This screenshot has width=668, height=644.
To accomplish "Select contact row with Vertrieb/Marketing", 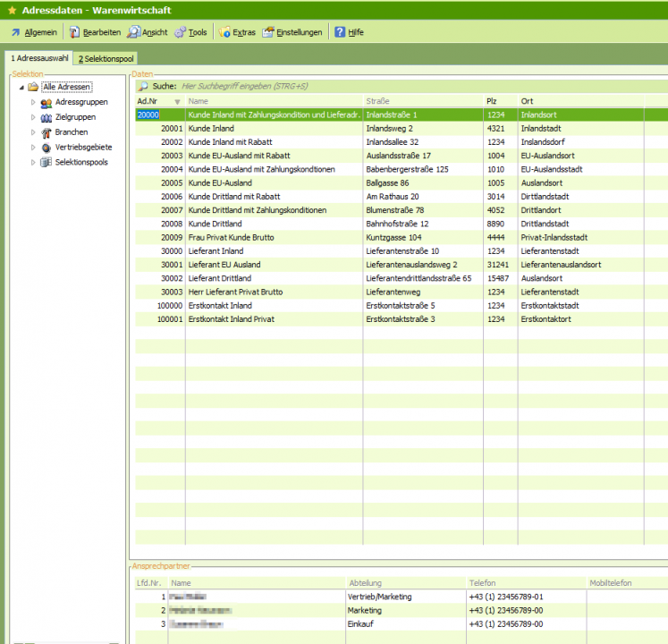I will point(402,597).
